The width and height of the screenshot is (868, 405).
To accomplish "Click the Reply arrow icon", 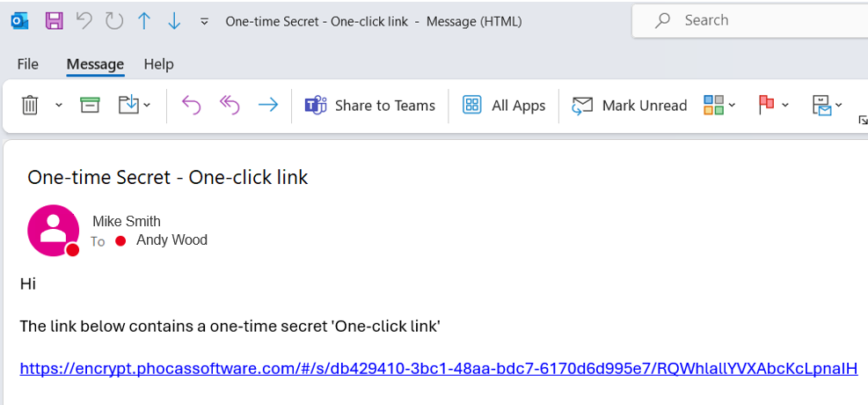I will click(x=191, y=105).
